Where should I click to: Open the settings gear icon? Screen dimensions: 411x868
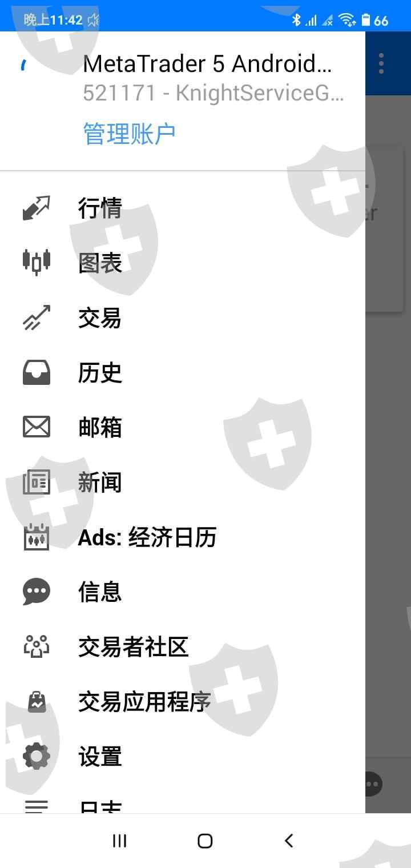coord(37,756)
